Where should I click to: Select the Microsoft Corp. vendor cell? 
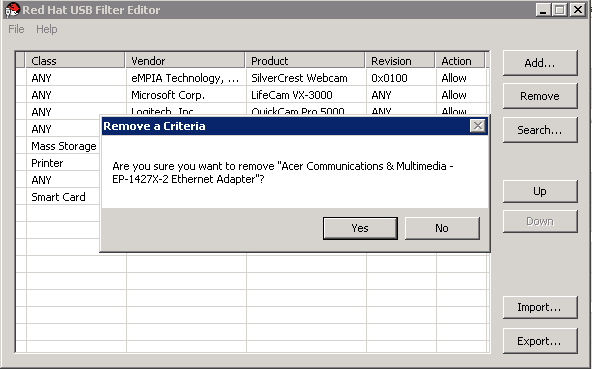click(x=185, y=95)
